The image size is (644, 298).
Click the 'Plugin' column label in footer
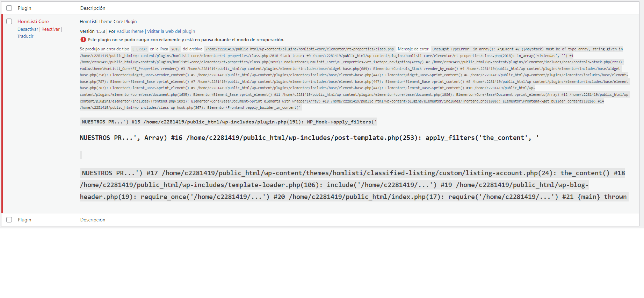[x=24, y=220]
